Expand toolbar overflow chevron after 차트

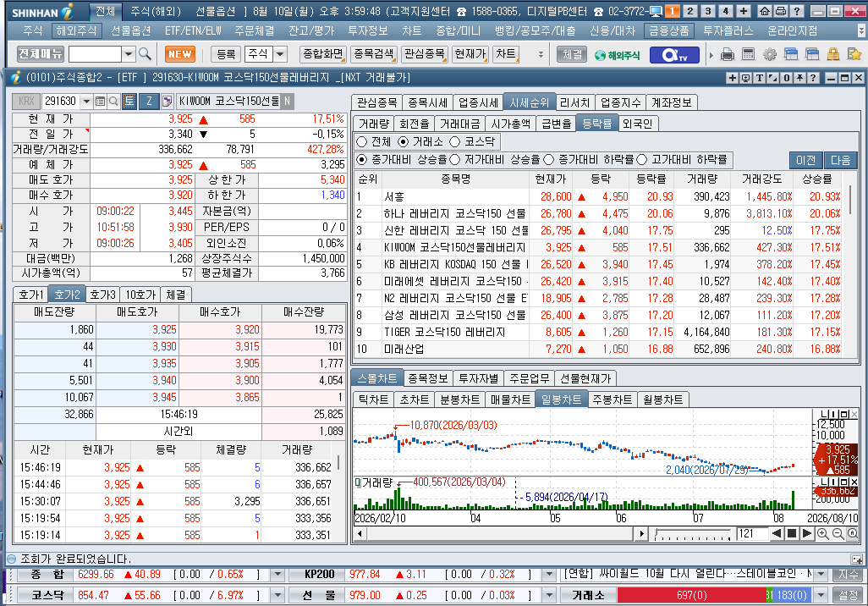[541, 54]
